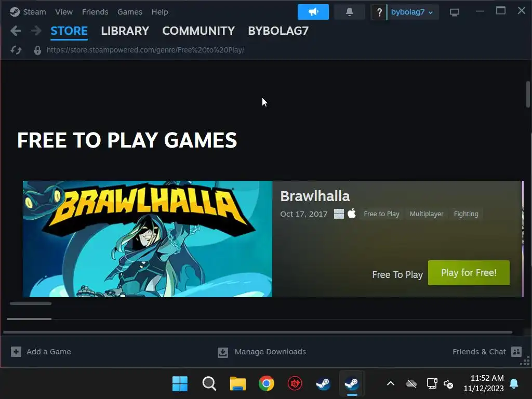The image size is (532, 399).
Task: Go back with the left arrow
Action: [x=16, y=31]
